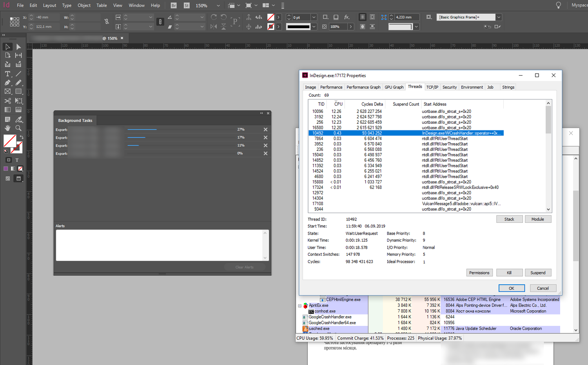Toggle constrain proportions for scaling link icon
Image resolution: width=588 pixels, height=365 pixels.
click(x=160, y=22)
